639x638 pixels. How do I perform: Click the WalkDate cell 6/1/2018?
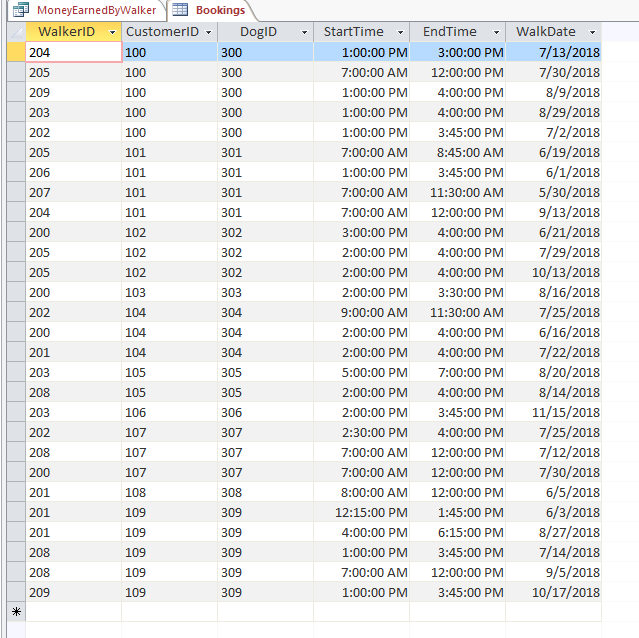553,172
